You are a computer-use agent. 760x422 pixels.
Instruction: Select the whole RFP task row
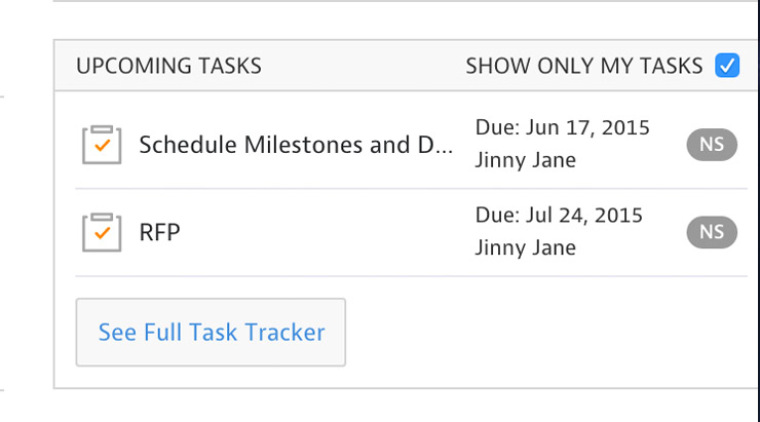click(x=411, y=233)
